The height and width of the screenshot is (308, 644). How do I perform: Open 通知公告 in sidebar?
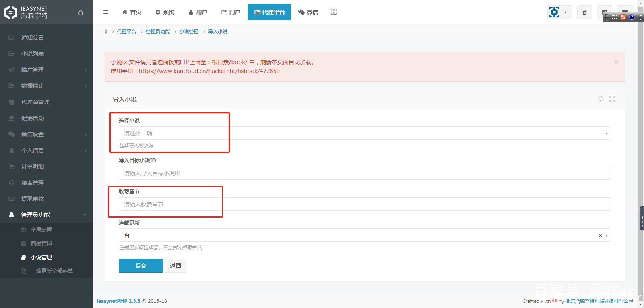coord(46,37)
